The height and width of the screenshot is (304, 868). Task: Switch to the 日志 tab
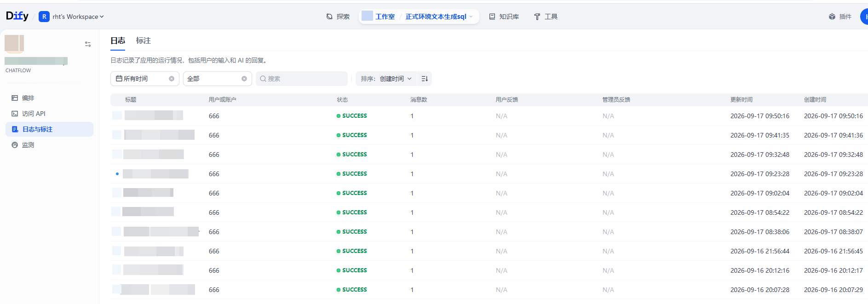click(x=118, y=40)
